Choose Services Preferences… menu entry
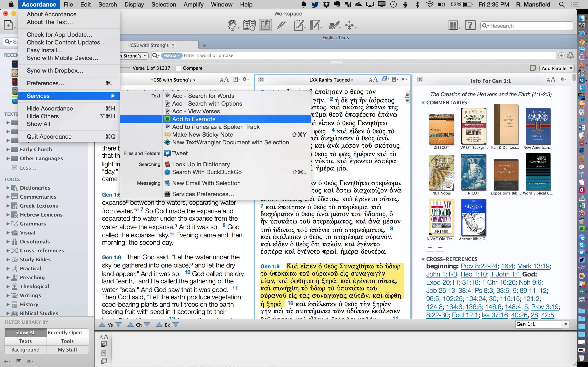This screenshot has width=588, height=367. click(203, 194)
